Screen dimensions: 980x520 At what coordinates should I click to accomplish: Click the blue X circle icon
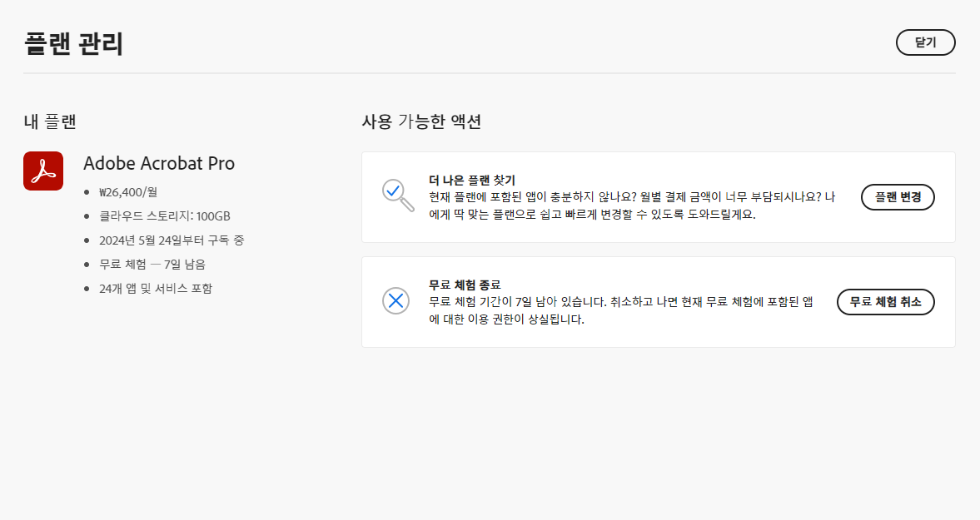click(x=395, y=301)
